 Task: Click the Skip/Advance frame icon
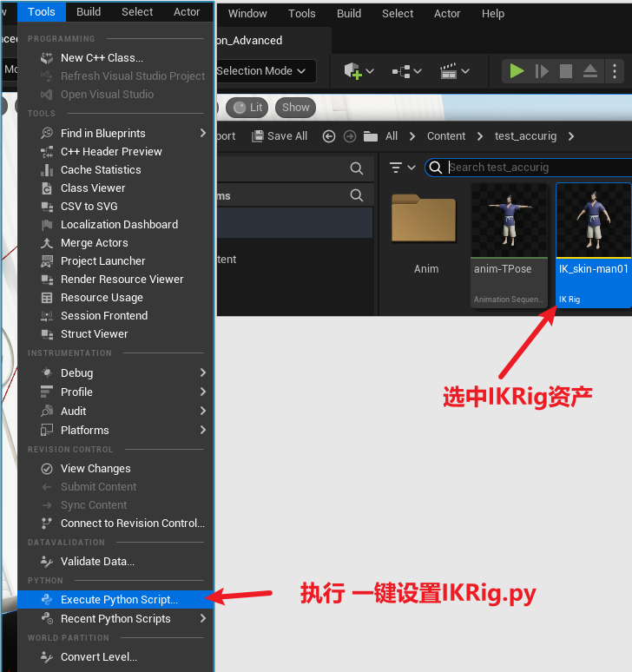tap(542, 71)
